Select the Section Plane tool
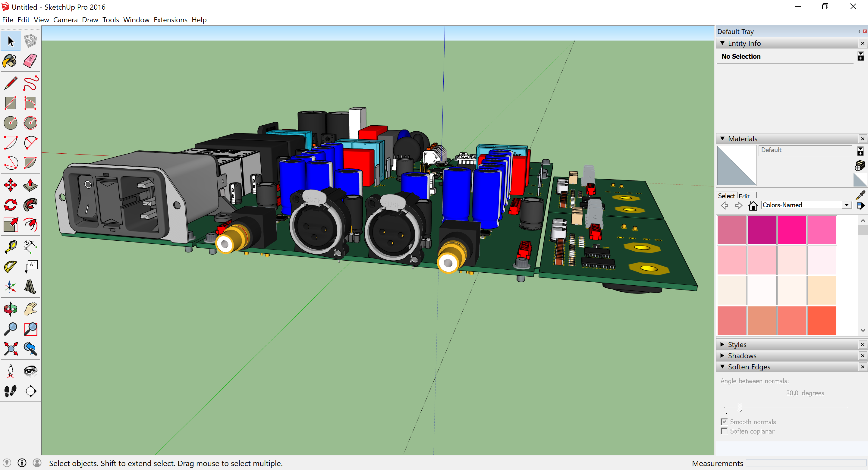 30,391
